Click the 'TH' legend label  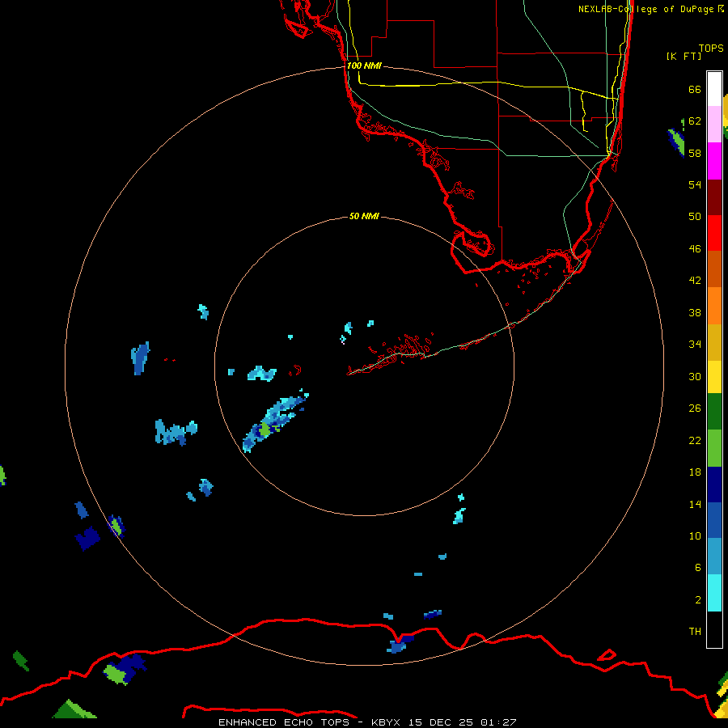[x=695, y=632]
